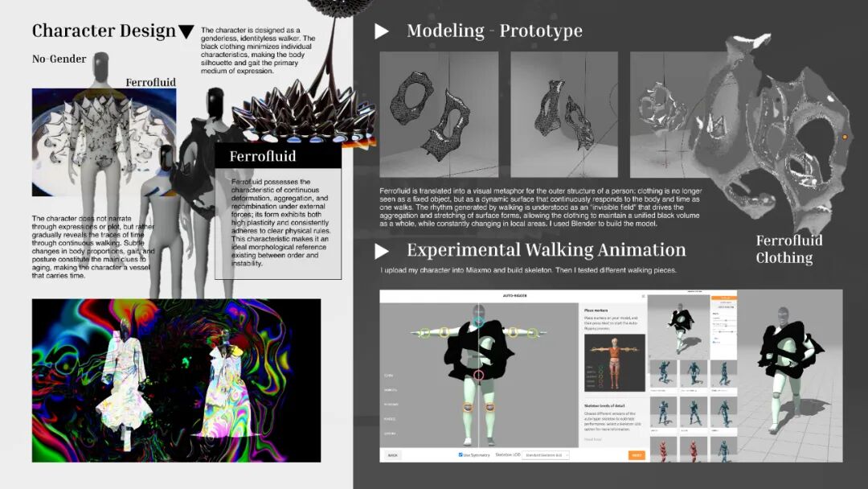Select the orange knee marker on right leg

(490, 408)
